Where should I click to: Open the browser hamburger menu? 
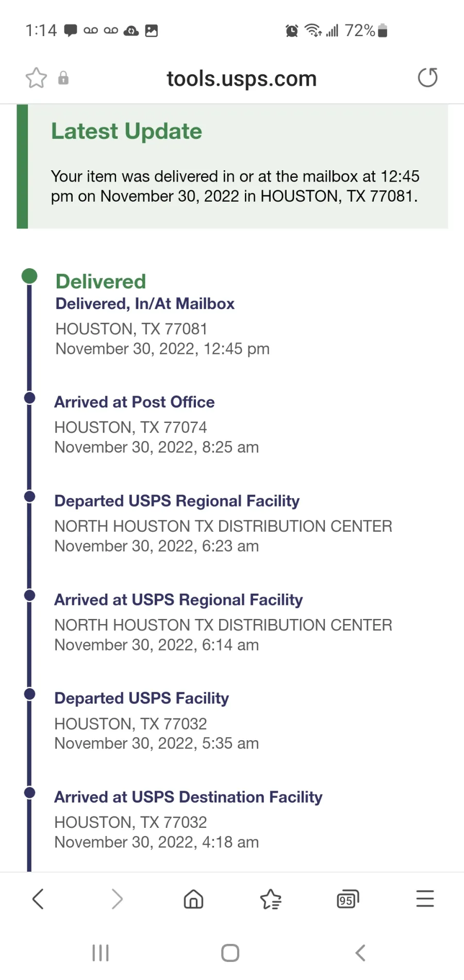coord(425,899)
